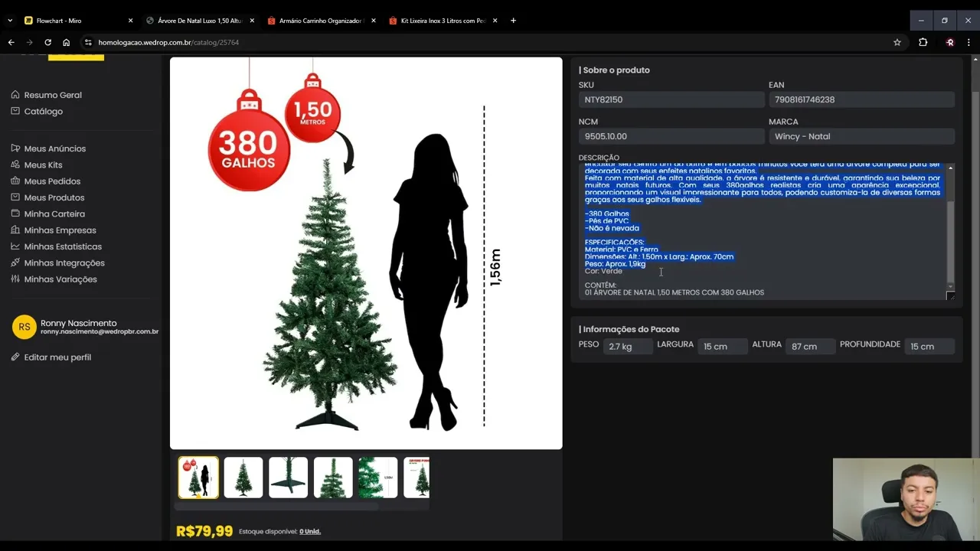Click the Minhas Integrações icon
The width and height of the screenshot is (980, 551).
[x=15, y=263]
